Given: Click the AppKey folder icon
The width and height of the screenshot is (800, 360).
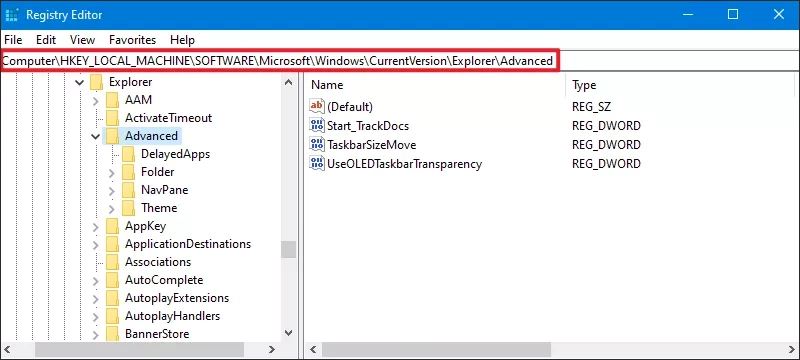Looking at the screenshot, I should pos(112,226).
